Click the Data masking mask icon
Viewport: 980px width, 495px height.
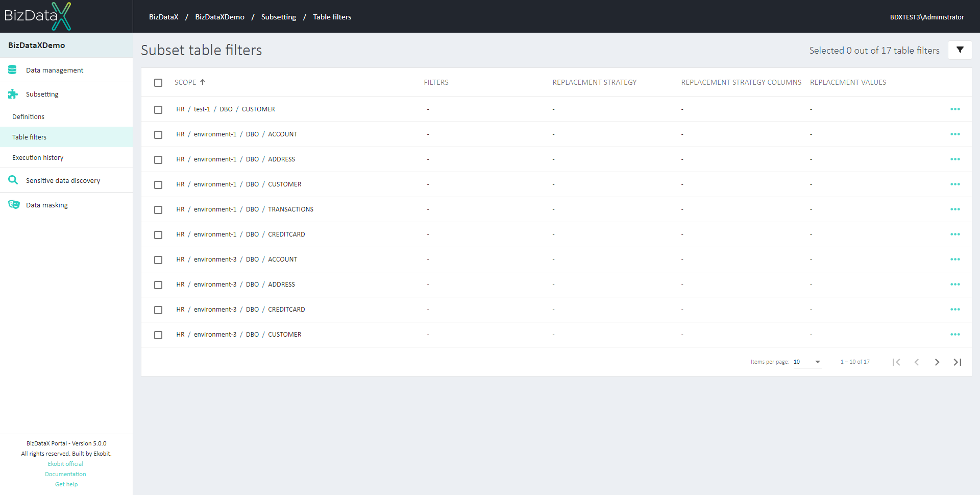(x=14, y=205)
